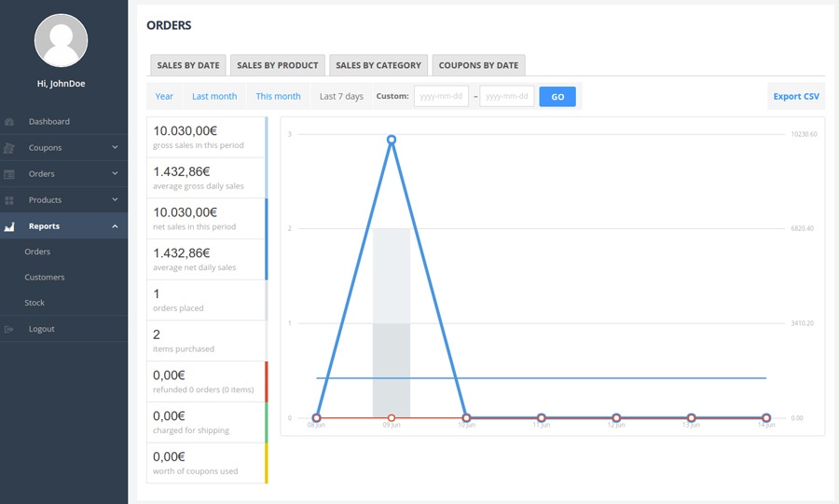Viewport: 839px width, 504px height.
Task: Open the Coupons by Date tab
Action: 478,65
